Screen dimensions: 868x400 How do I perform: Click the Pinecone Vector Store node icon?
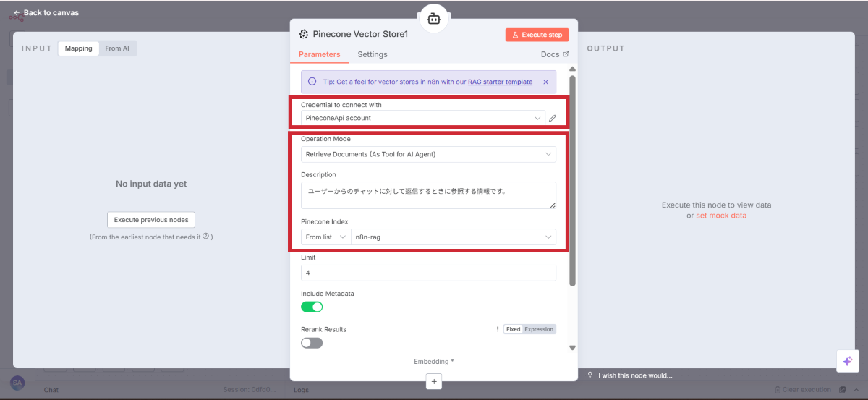pyautogui.click(x=304, y=34)
